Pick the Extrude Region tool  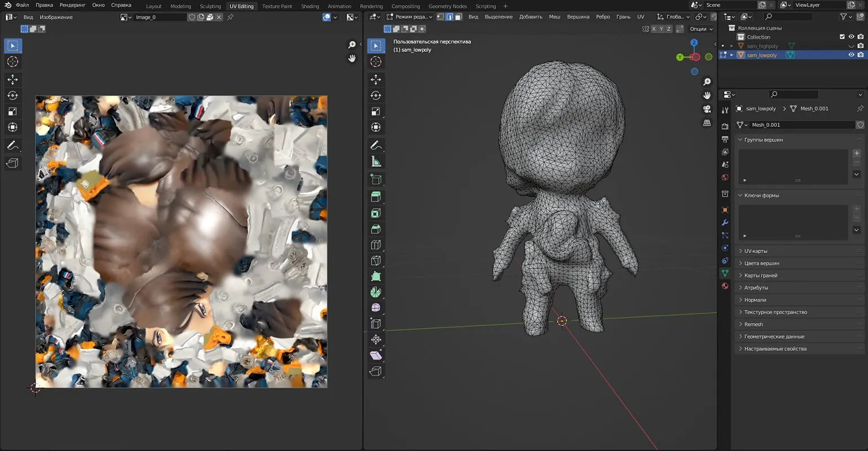(x=376, y=197)
